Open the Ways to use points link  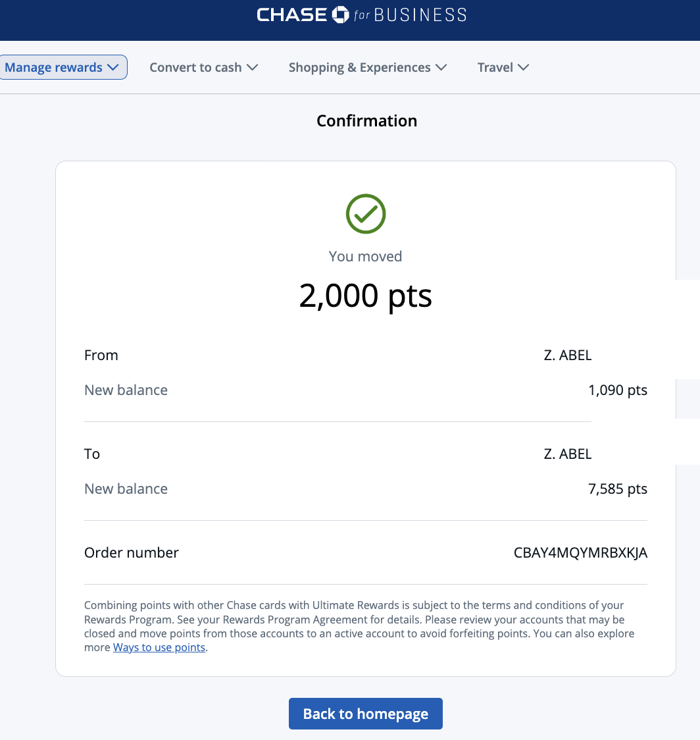(x=159, y=647)
